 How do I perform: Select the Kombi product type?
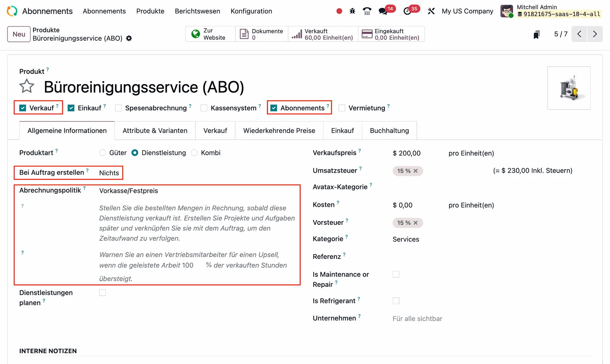pyautogui.click(x=194, y=153)
